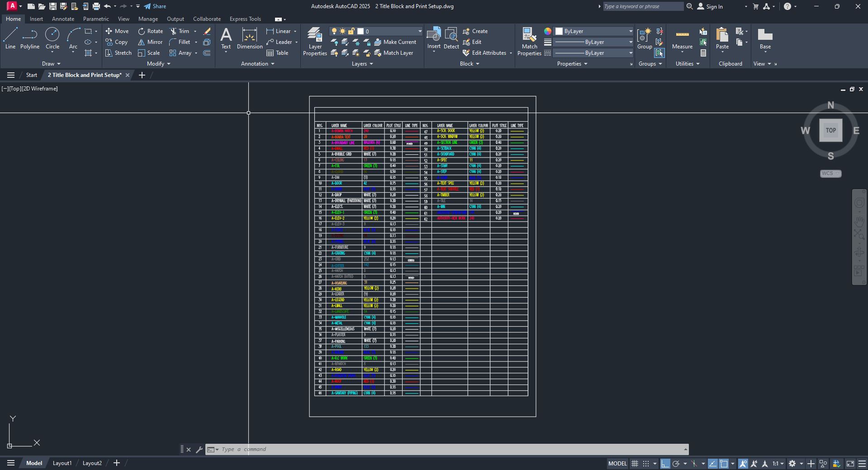The image size is (868, 470).
Task: Toggle snap mode dots icon
Action: coord(646,464)
